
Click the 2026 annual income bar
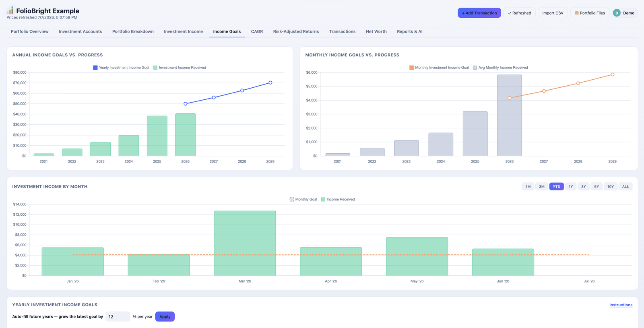[x=186, y=135]
